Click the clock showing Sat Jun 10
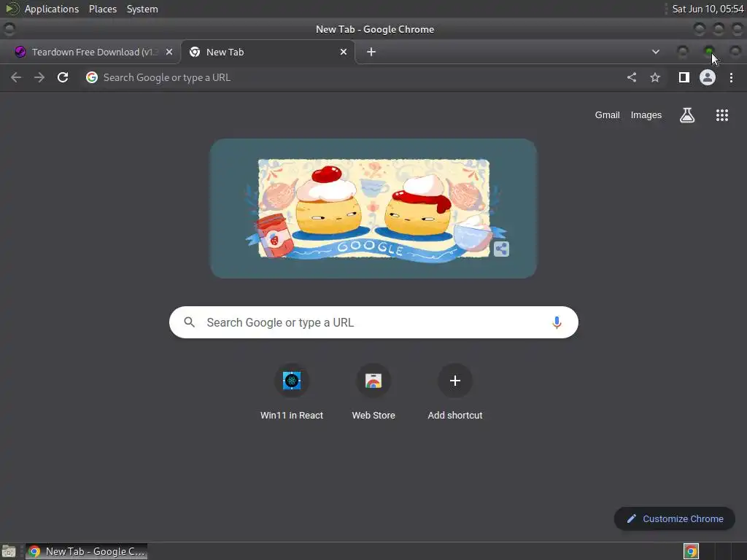 click(707, 9)
